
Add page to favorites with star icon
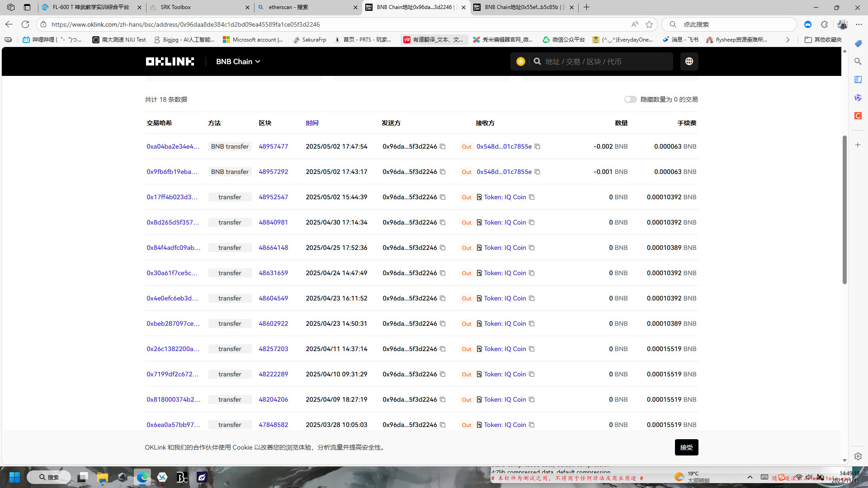click(649, 24)
